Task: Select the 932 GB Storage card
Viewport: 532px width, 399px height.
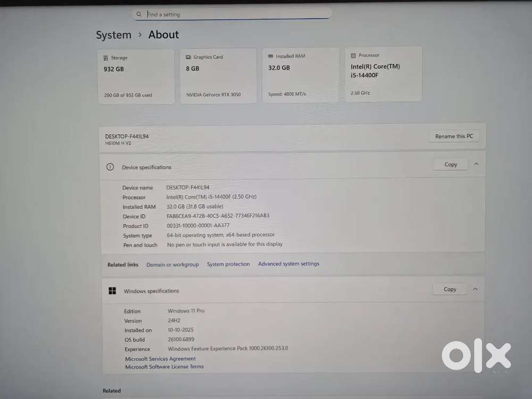Action: point(136,77)
